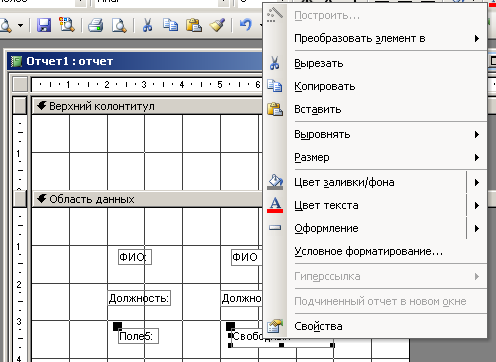Click the Print icon in toolbar

[x=96, y=25]
